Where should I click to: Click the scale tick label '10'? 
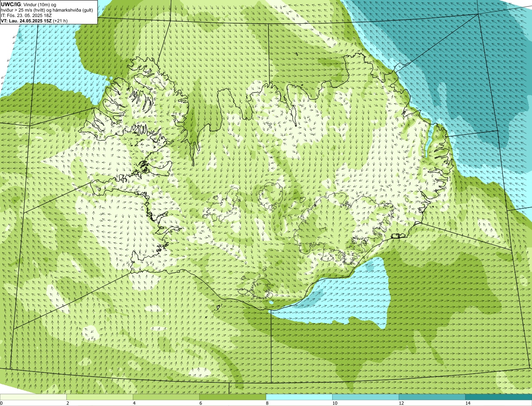click(335, 403)
